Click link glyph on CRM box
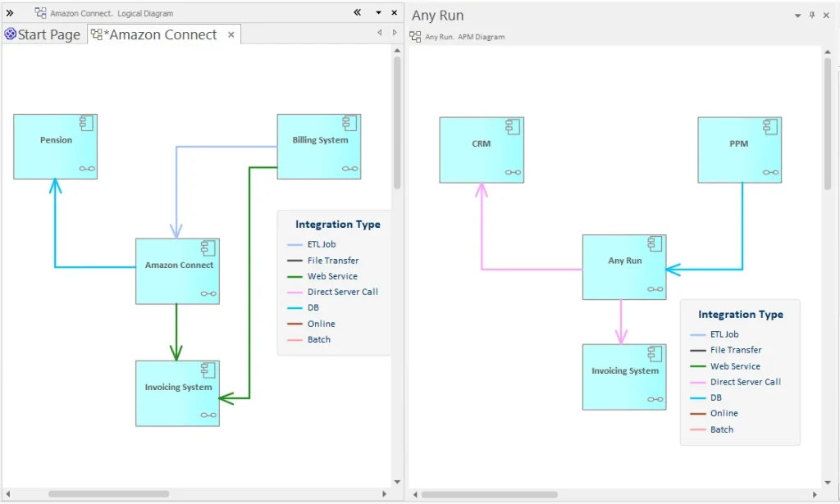 [x=513, y=172]
